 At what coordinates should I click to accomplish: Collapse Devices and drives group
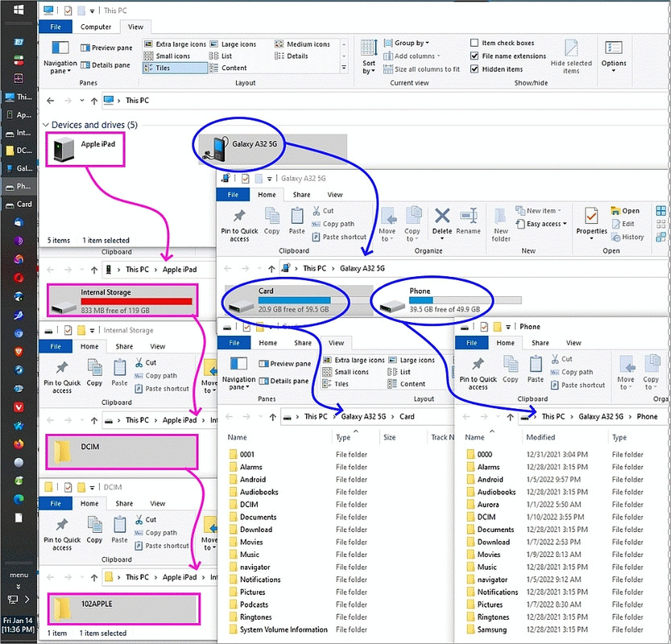pyautogui.click(x=46, y=125)
